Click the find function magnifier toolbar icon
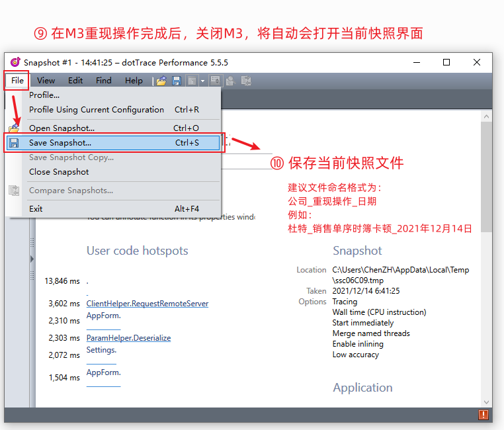This screenshot has height=430, width=504. (230, 81)
